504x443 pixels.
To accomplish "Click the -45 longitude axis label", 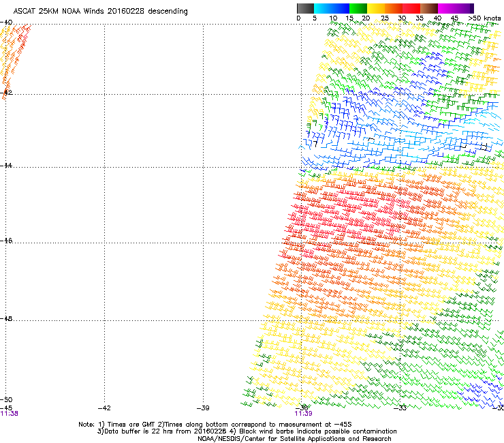I will point(6,408).
